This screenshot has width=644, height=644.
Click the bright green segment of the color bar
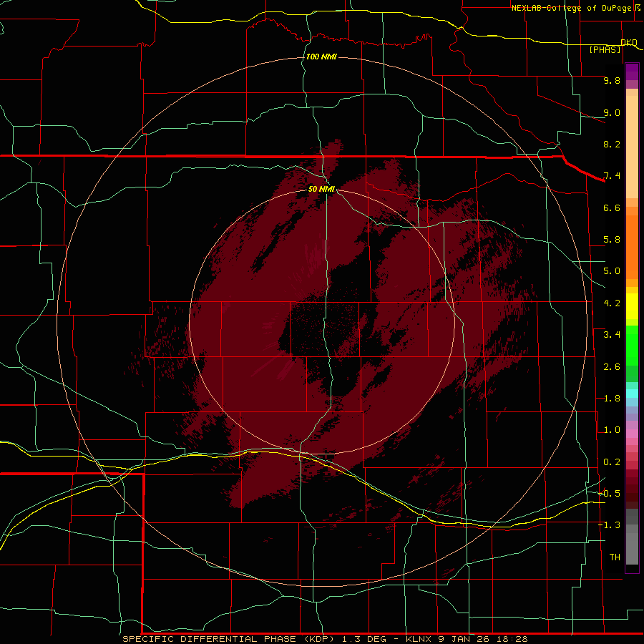click(632, 345)
